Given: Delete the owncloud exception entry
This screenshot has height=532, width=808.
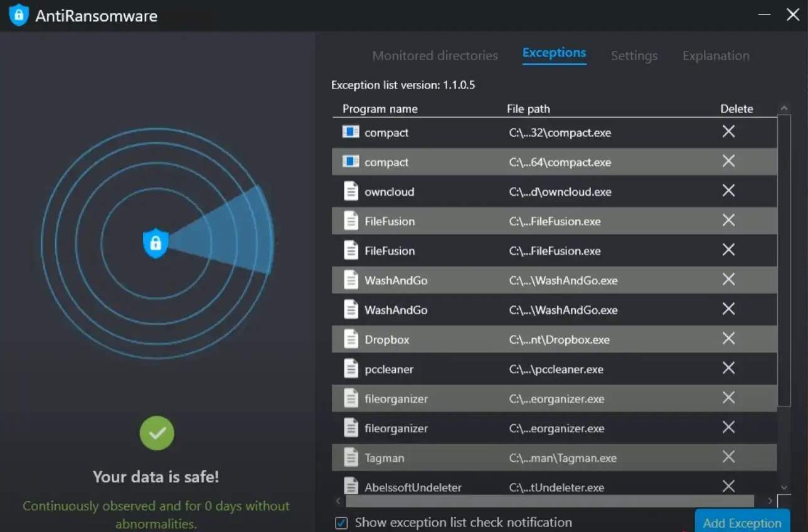Looking at the screenshot, I should point(728,191).
